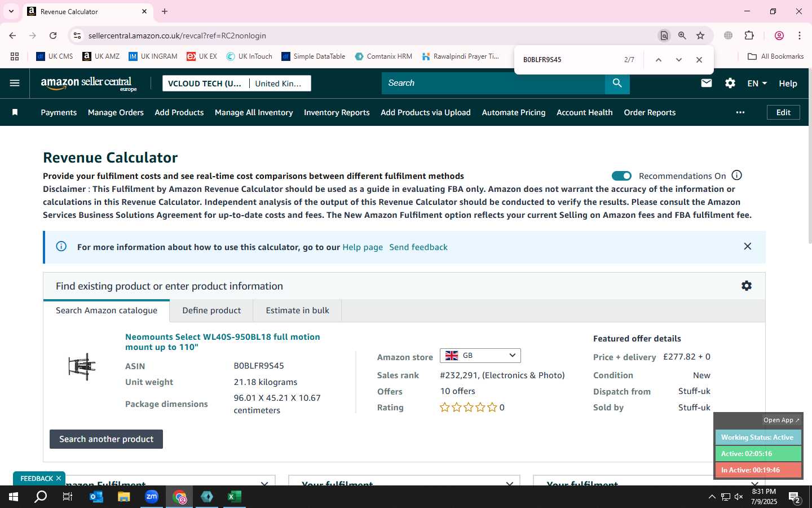Click the Search another product button
This screenshot has width=812, height=508.
click(106, 439)
